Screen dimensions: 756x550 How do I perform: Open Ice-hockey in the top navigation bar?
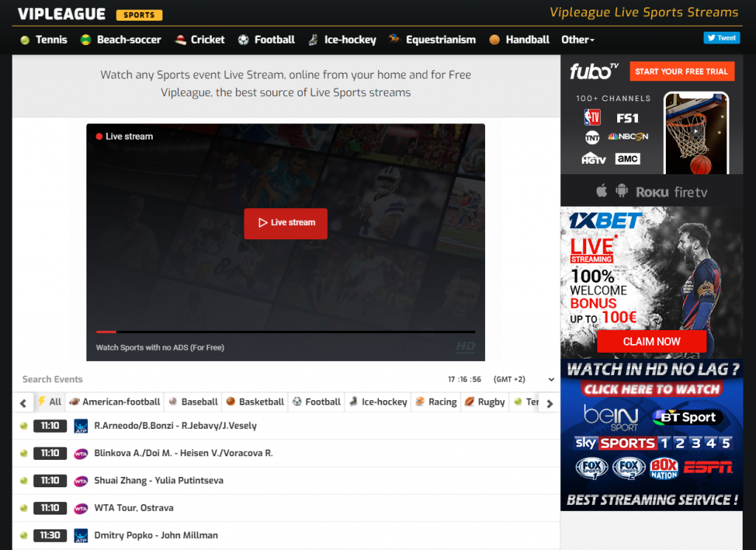(343, 40)
